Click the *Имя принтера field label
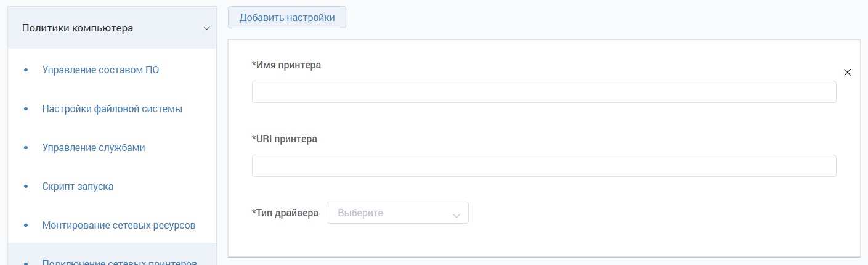 (x=286, y=65)
